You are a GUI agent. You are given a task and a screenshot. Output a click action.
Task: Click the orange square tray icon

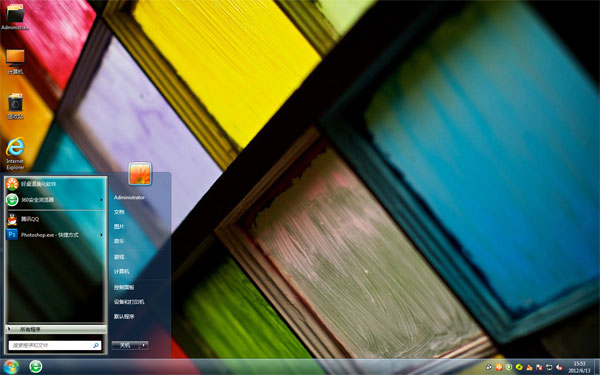click(x=499, y=367)
